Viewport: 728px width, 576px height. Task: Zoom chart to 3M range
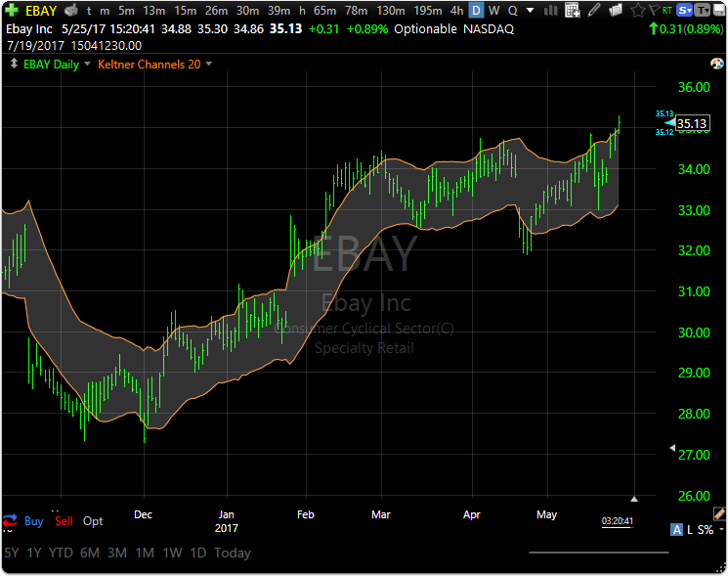point(117,553)
